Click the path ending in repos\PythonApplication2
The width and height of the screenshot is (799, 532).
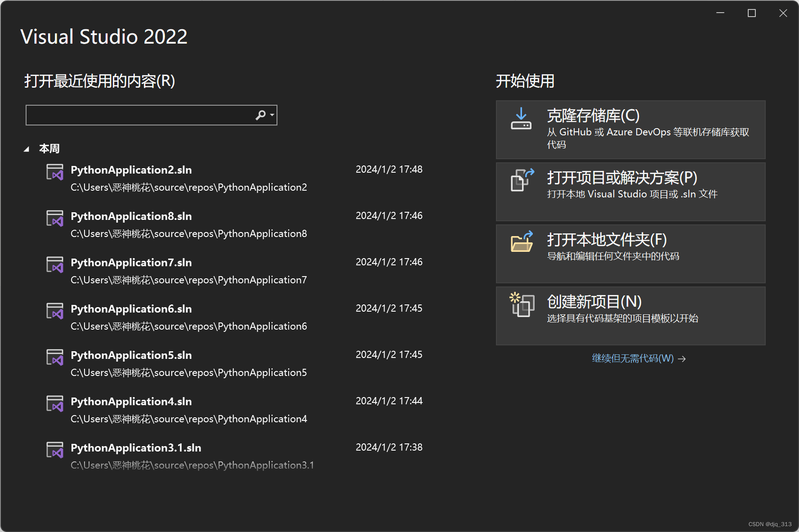(189, 188)
